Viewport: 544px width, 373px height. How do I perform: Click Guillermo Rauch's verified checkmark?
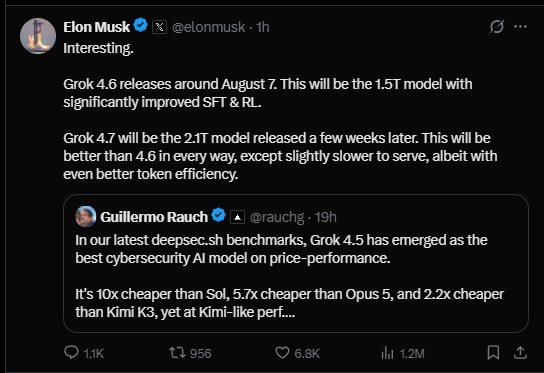219,215
